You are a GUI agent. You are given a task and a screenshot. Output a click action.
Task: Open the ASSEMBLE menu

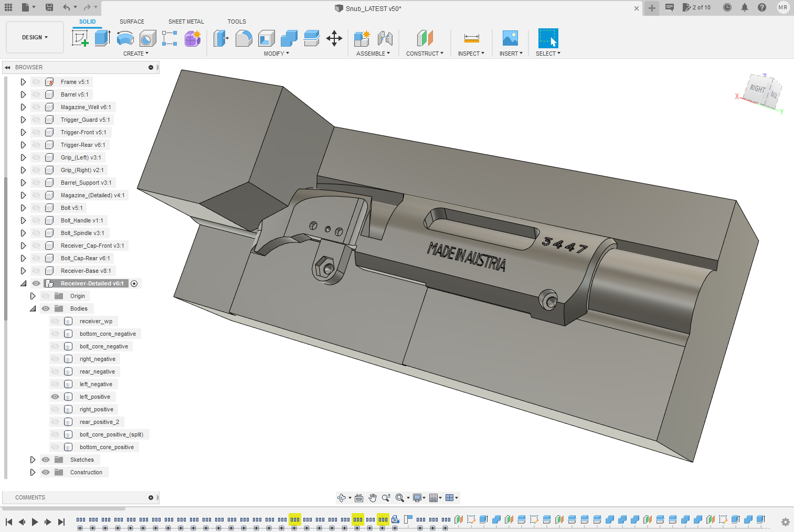[373, 54]
